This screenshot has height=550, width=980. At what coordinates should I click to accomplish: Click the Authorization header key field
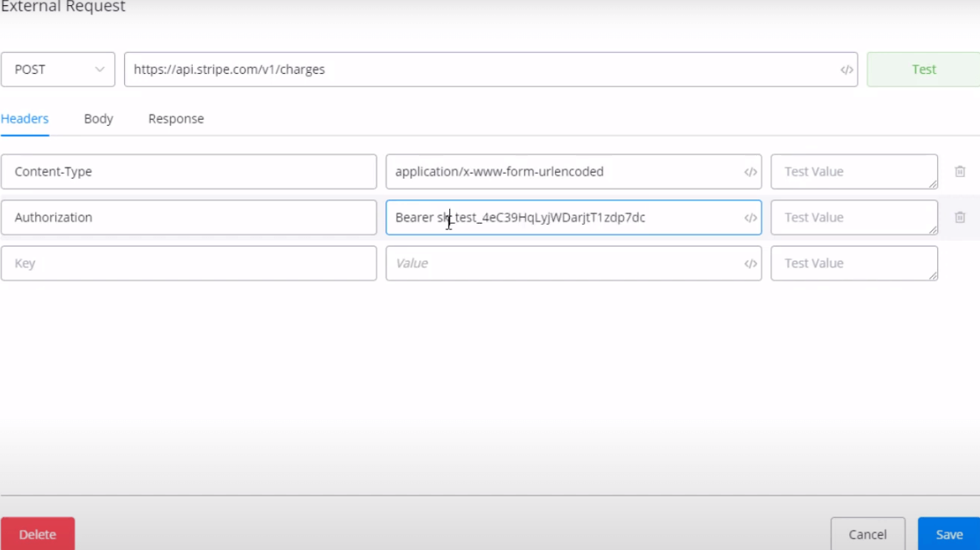click(189, 218)
